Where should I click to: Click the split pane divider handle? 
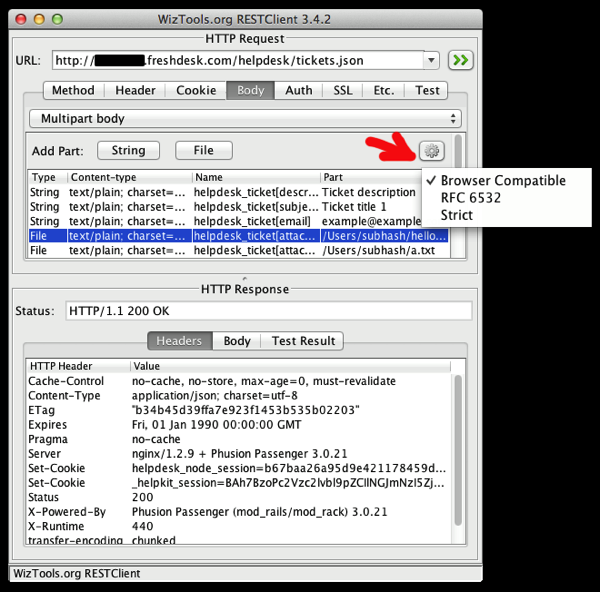tap(245, 279)
